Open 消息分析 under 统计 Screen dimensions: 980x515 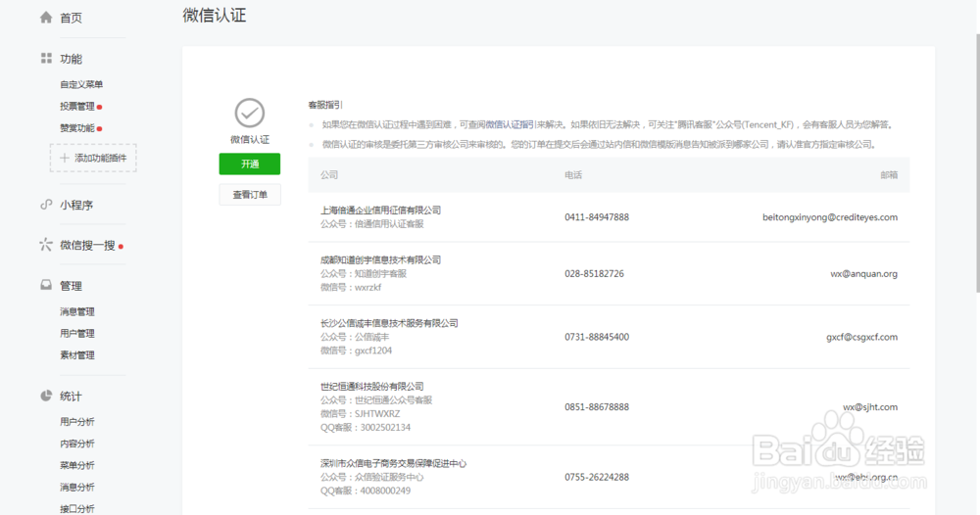(x=76, y=488)
